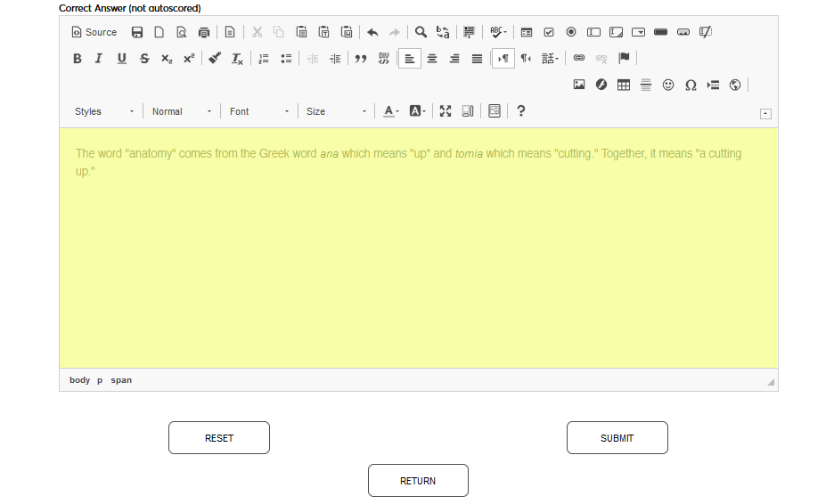Viewport: 834px width, 504px height.
Task: Open the spell check ABC dropdown
Action: tap(498, 32)
